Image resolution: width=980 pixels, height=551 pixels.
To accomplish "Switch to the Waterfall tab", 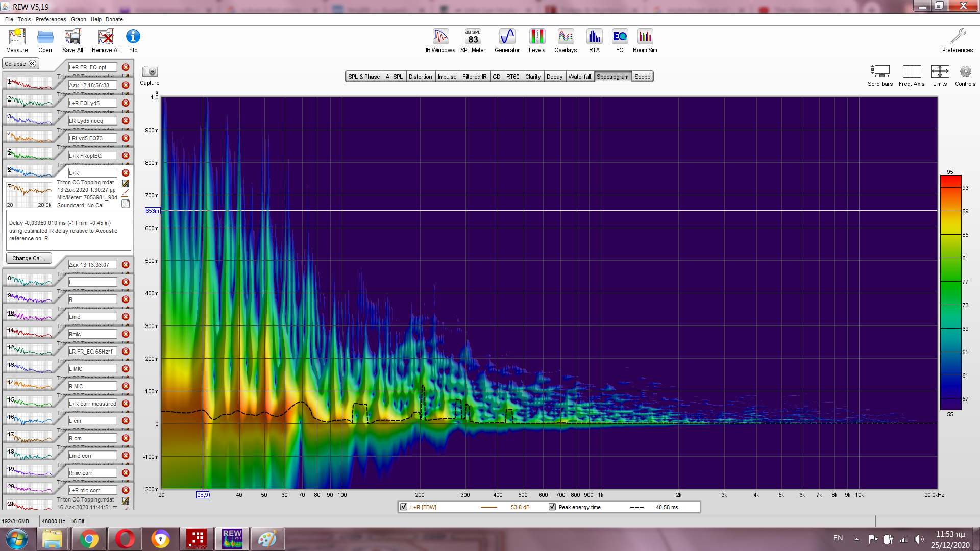I will tap(579, 77).
